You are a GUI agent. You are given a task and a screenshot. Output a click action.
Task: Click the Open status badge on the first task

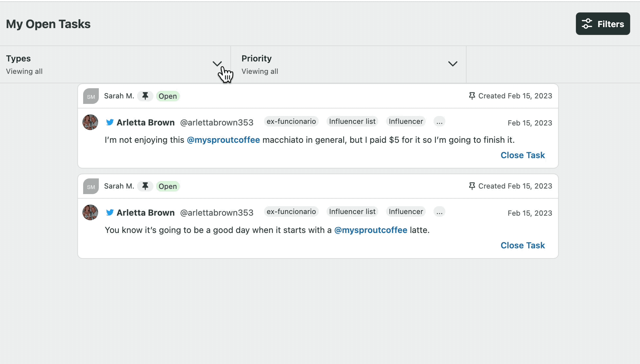(x=168, y=96)
